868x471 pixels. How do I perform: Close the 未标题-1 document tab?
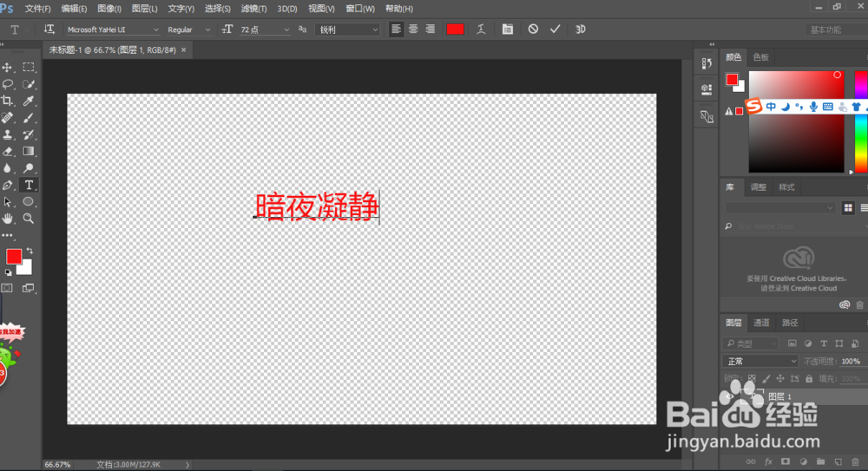(x=184, y=49)
